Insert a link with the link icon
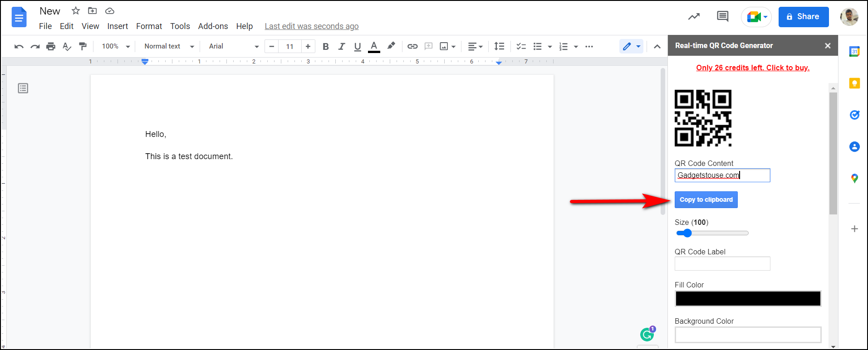The width and height of the screenshot is (868, 350). 412,46
